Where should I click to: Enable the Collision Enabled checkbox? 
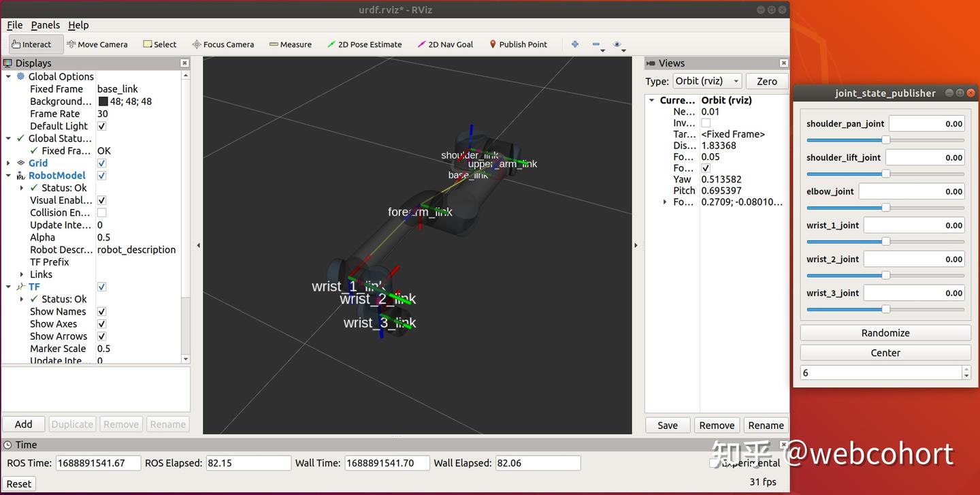101,213
